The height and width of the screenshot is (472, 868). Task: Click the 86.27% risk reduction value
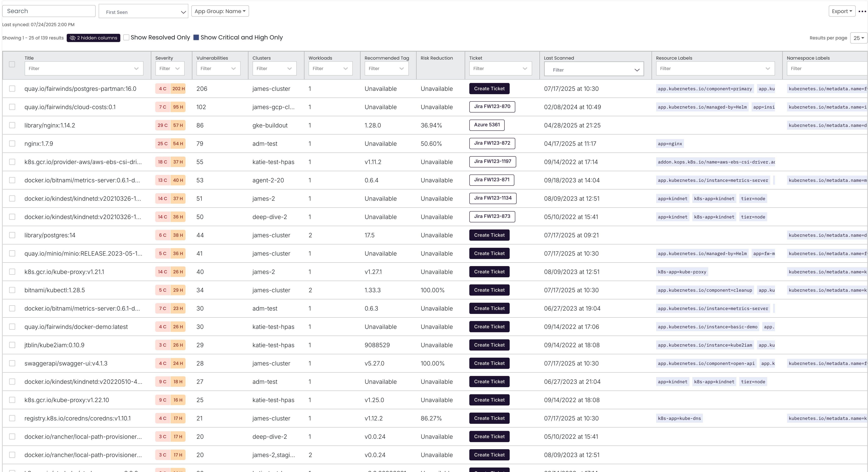pos(431,418)
